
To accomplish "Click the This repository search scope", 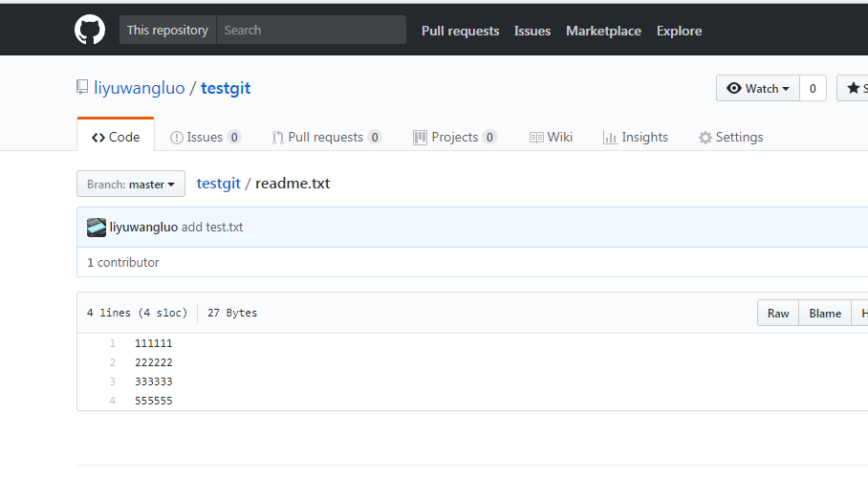I will click(167, 30).
